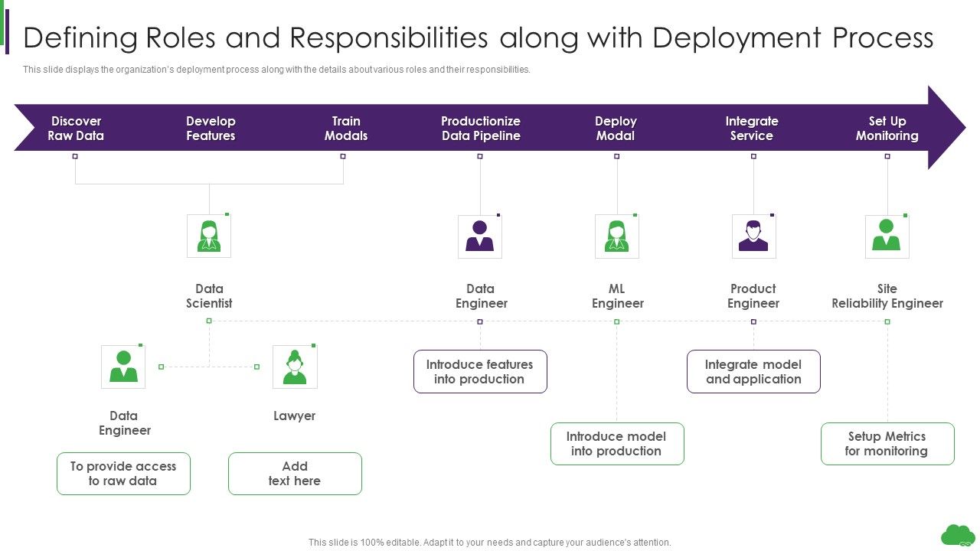
Task: Select the 'Introduce features into production' box
Action: 480,371
